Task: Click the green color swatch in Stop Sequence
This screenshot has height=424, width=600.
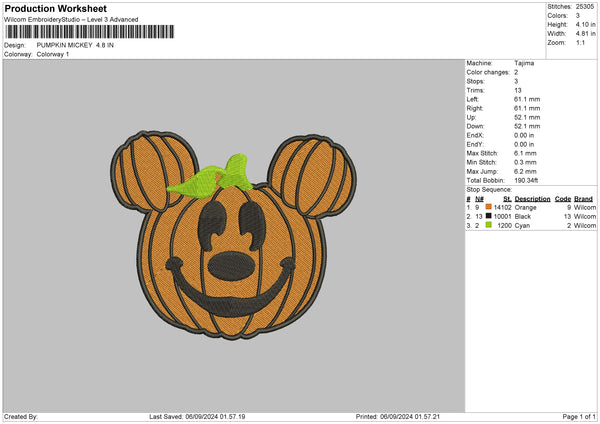Action: [x=487, y=226]
